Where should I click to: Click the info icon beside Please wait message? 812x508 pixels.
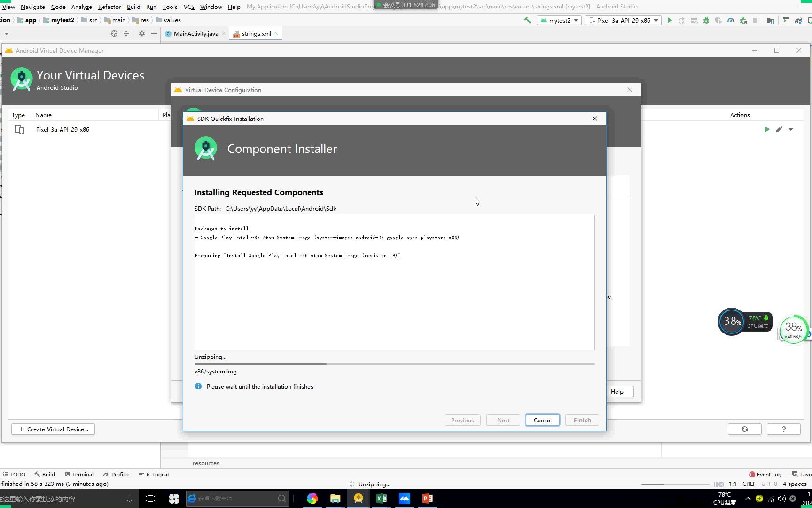click(x=198, y=386)
